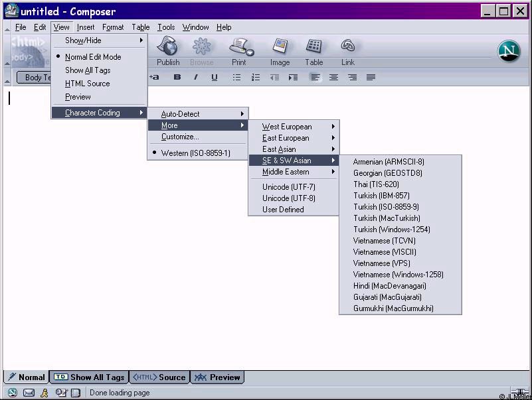Switch to the Preview tab
Image resolution: width=532 pixels, height=400 pixels.
217,377
